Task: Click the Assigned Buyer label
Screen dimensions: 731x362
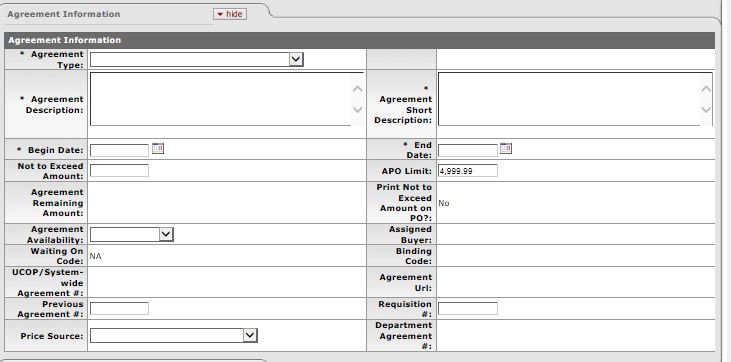Action: coord(410,234)
